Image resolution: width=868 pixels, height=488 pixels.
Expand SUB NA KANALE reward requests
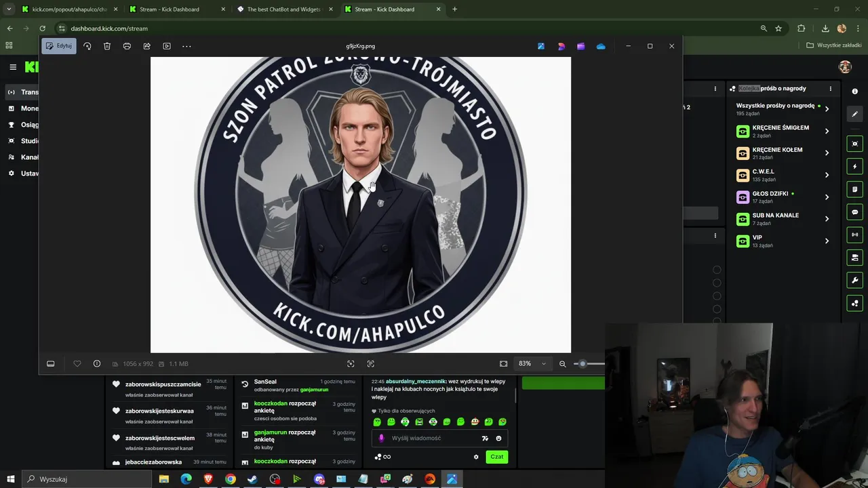827,219
